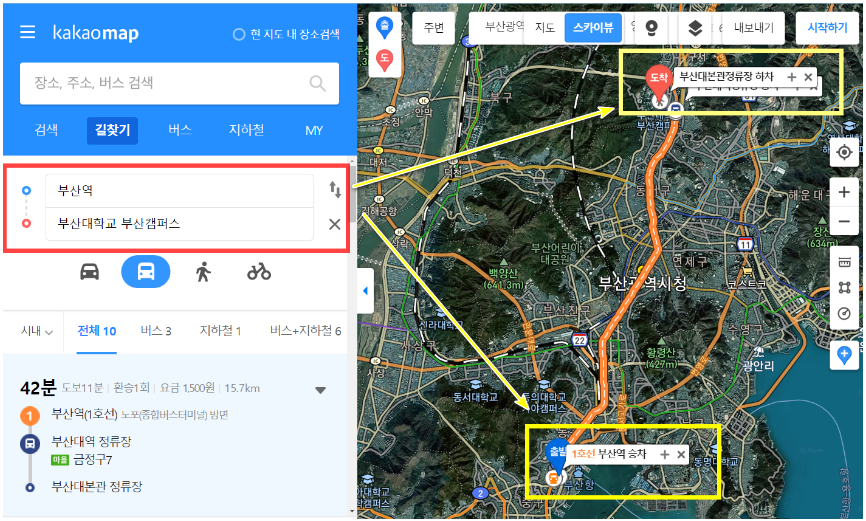Viewport: 866px width, 521px height.
Task: Click the orange line 1 subway badge
Action: 30,415
